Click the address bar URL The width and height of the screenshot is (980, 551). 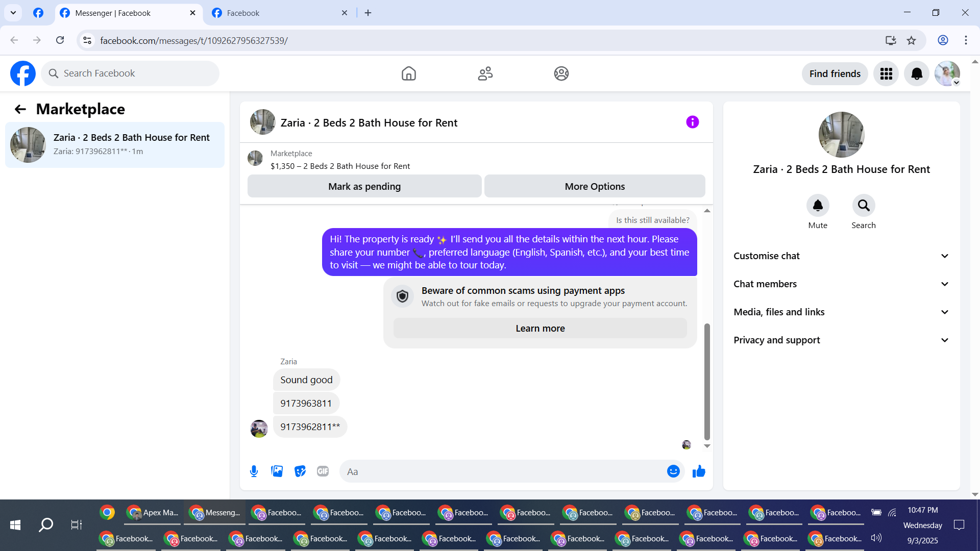click(194, 40)
